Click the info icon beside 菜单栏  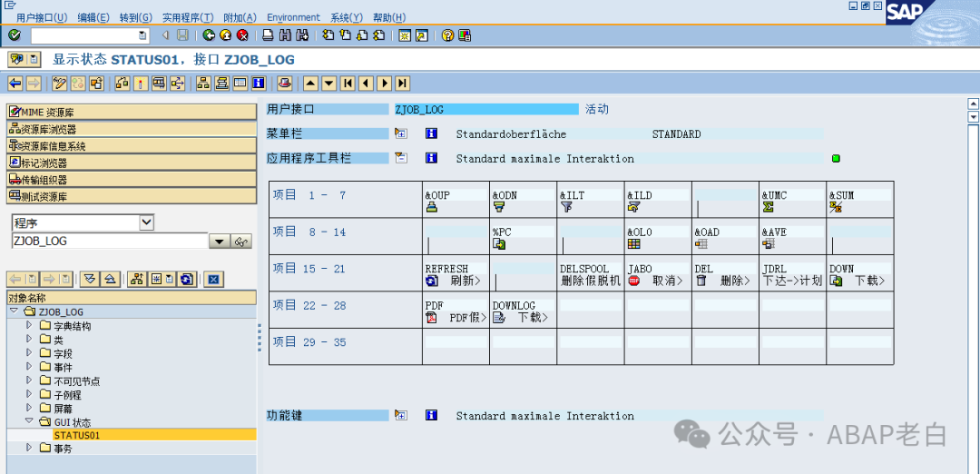point(431,133)
